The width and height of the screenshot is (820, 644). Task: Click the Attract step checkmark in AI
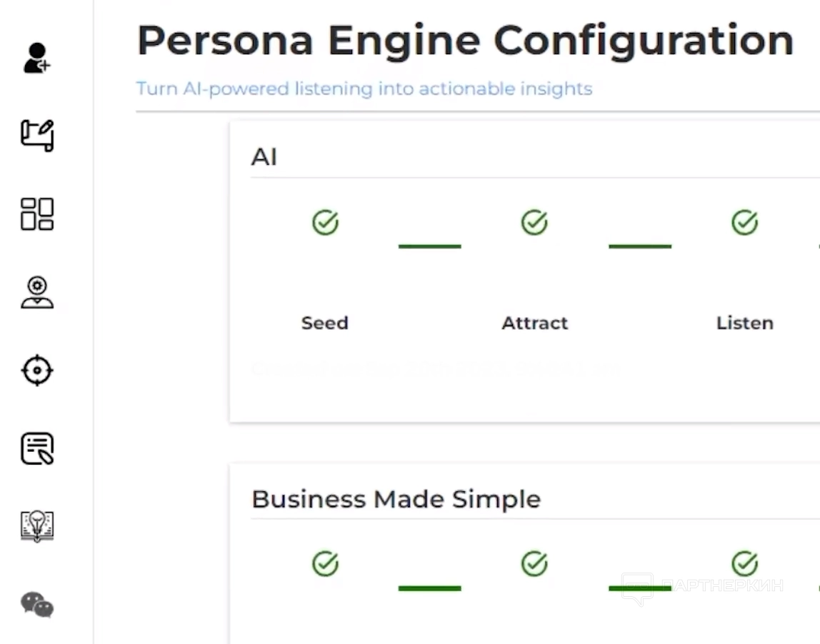point(534,223)
